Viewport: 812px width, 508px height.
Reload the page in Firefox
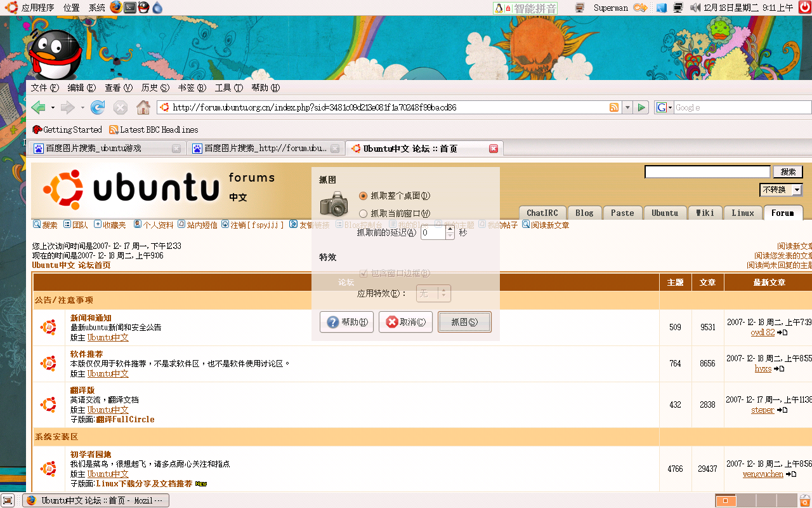tap(98, 107)
